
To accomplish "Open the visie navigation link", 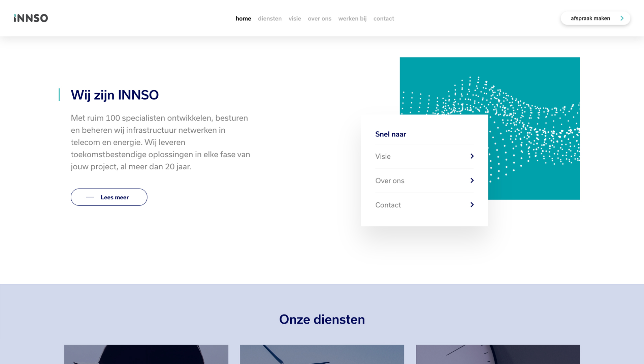I will click(x=294, y=19).
